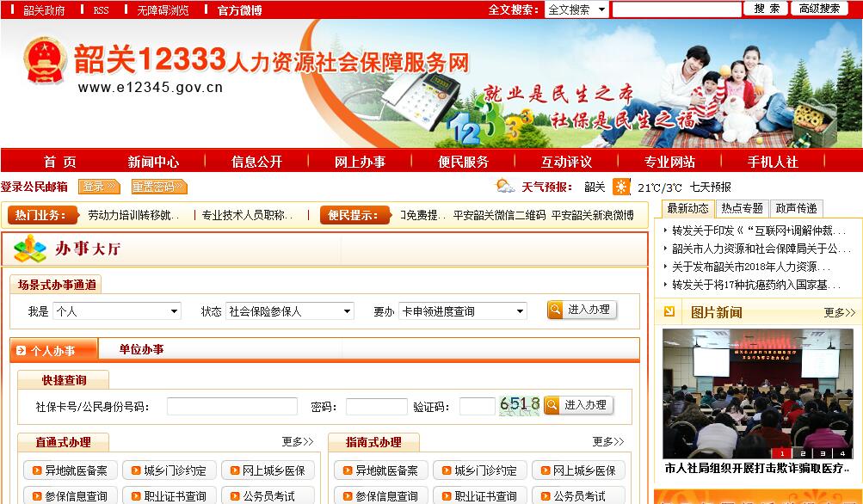The height and width of the screenshot is (504, 863).
Task: Click the 图片新闻 section arrow icon
Action: pyautogui.click(x=669, y=311)
